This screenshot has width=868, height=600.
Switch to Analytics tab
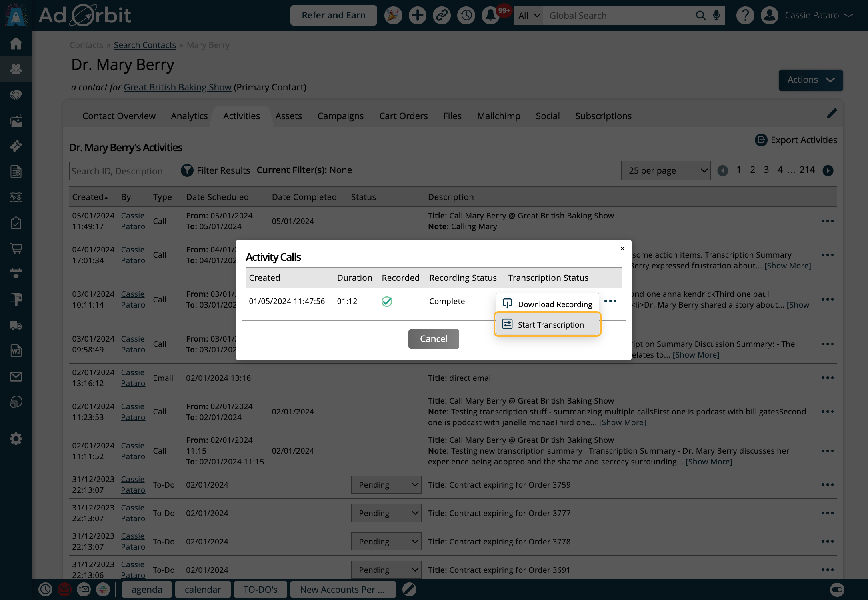[189, 116]
